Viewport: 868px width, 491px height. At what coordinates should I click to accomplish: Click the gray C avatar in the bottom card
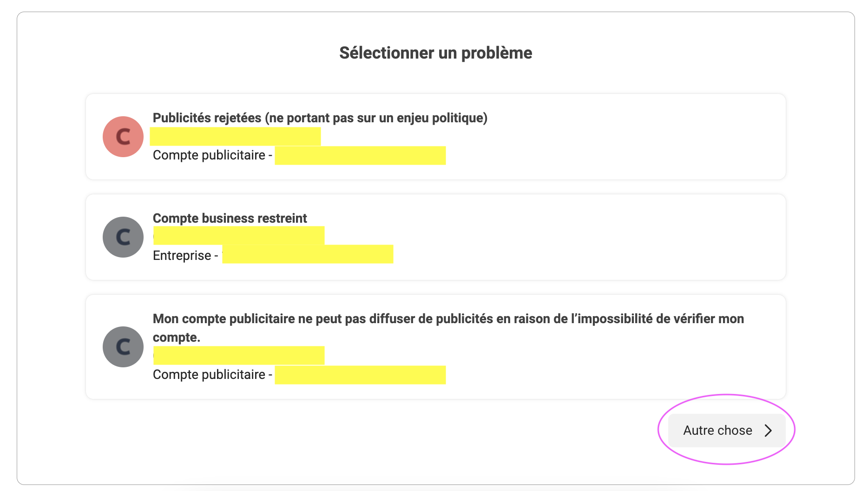tap(123, 347)
